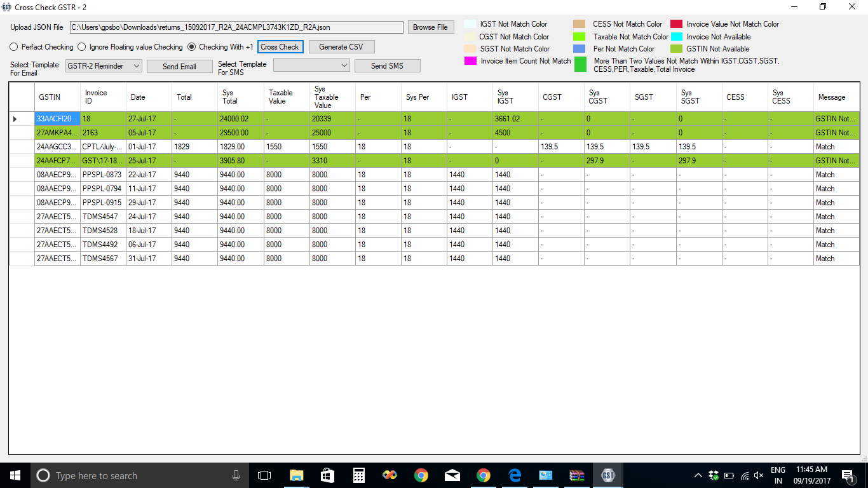Click the muted volume tray icon
Image resolution: width=868 pixels, height=488 pixels.
pyautogui.click(x=758, y=475)
